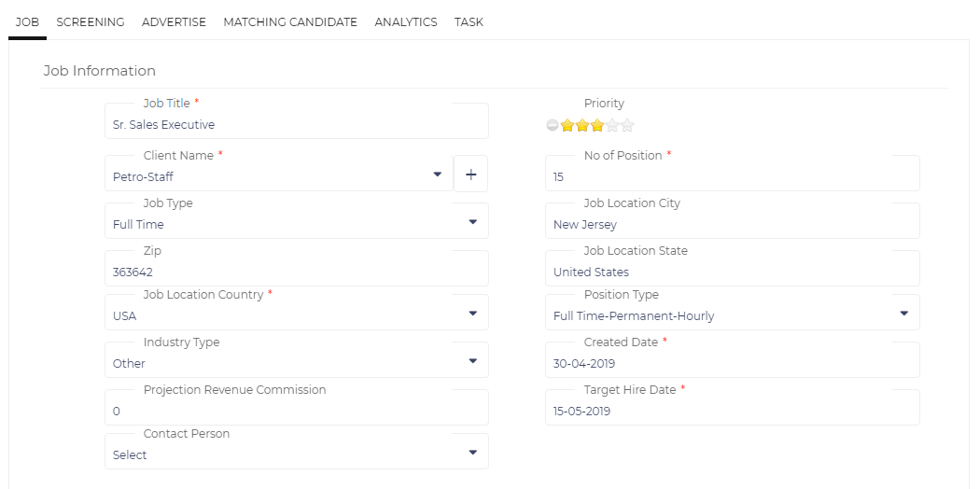Set priority to three stars
Image resolution: width=980 pixels, height=489 pixels.
coord(597,126)
